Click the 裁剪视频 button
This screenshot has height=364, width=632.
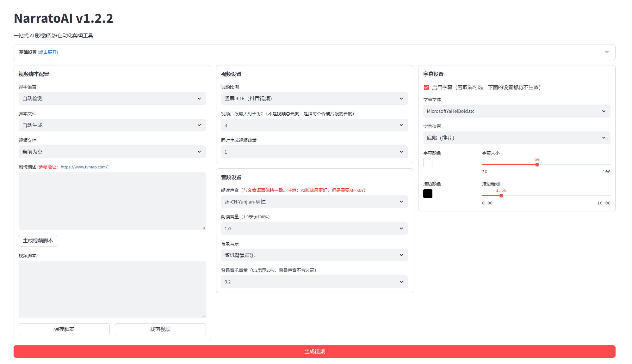click(160, 329)
